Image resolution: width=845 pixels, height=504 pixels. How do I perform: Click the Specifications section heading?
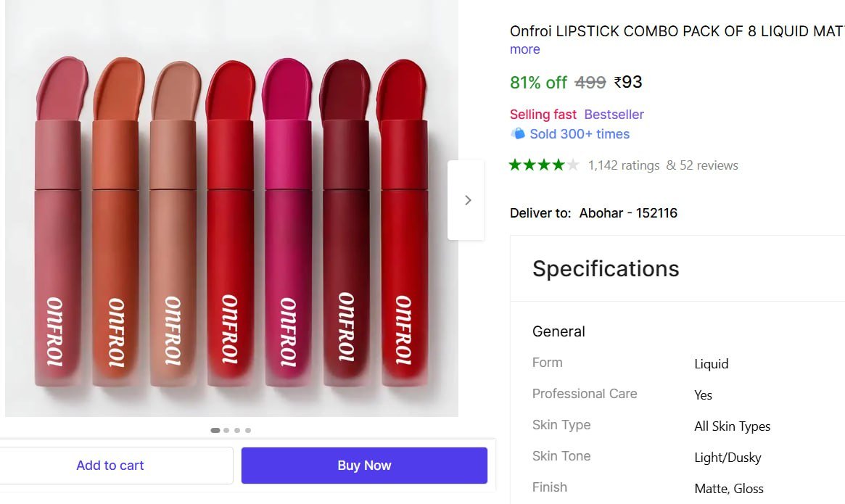(x=606, y=269)
